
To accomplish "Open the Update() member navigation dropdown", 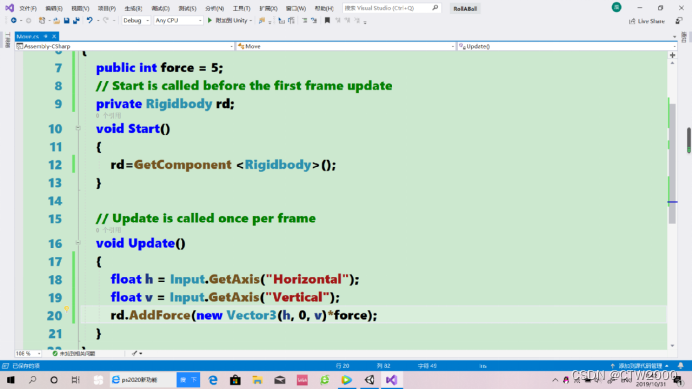I will [567, 46].
